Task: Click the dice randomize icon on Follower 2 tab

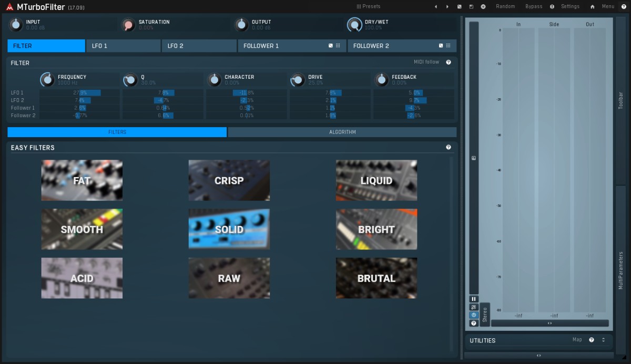Action: (x=441, y=46)
